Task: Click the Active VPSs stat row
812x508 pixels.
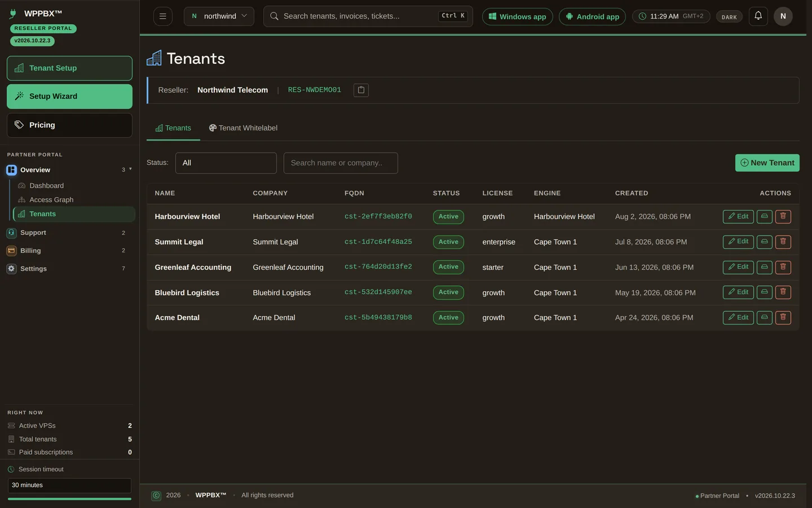Action: click(69, 426)
